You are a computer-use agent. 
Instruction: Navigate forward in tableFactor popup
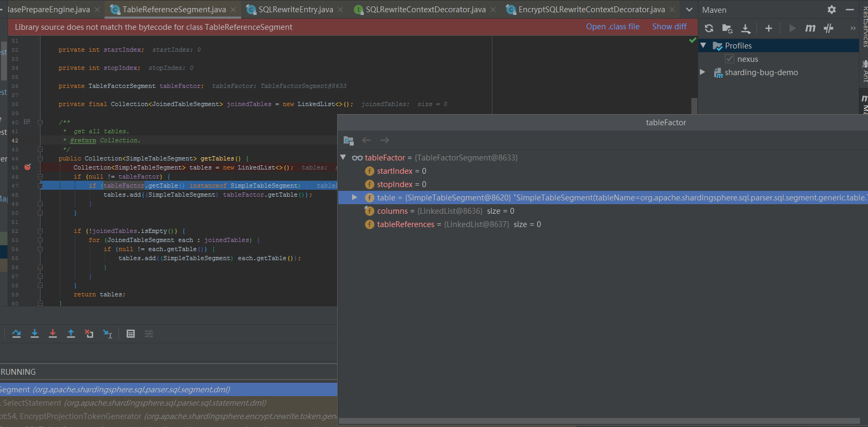[x=385, y=140]
